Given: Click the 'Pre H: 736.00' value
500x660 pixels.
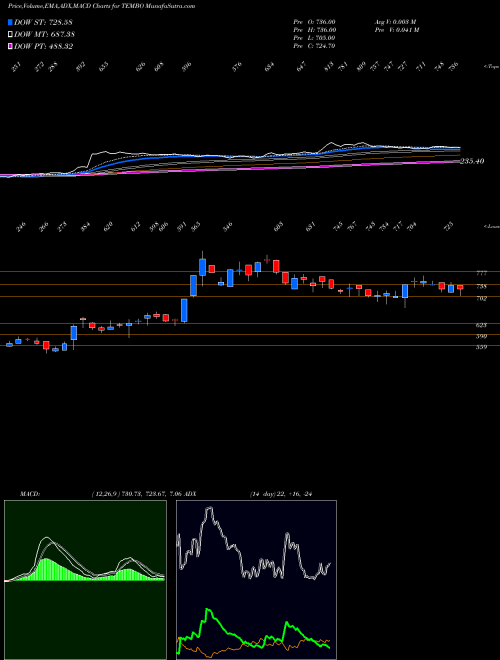Looking at the screenshot, I should coord(314,30).
